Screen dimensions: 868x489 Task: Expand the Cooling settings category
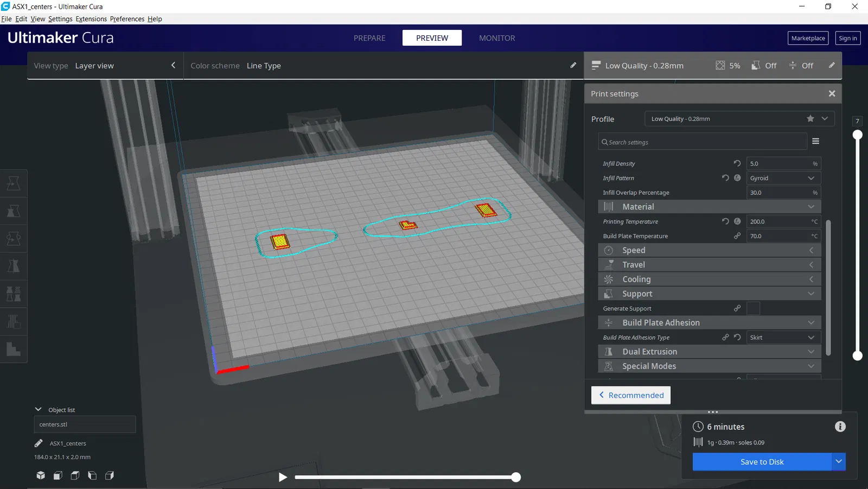pos(710,279)
